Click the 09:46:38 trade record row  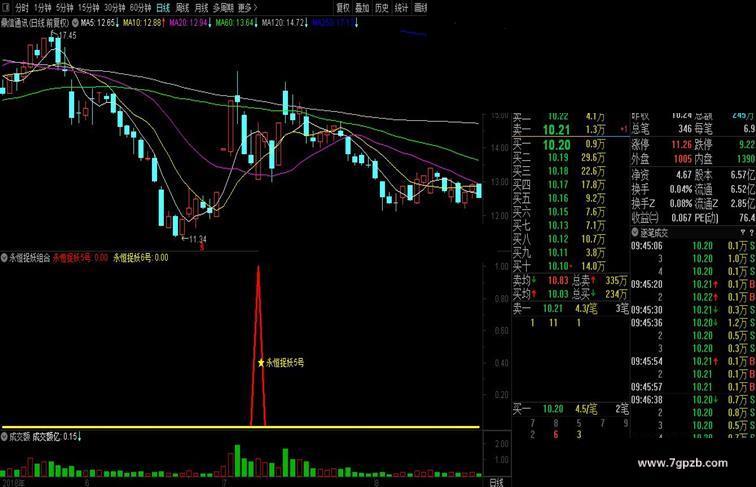point(693,400)
